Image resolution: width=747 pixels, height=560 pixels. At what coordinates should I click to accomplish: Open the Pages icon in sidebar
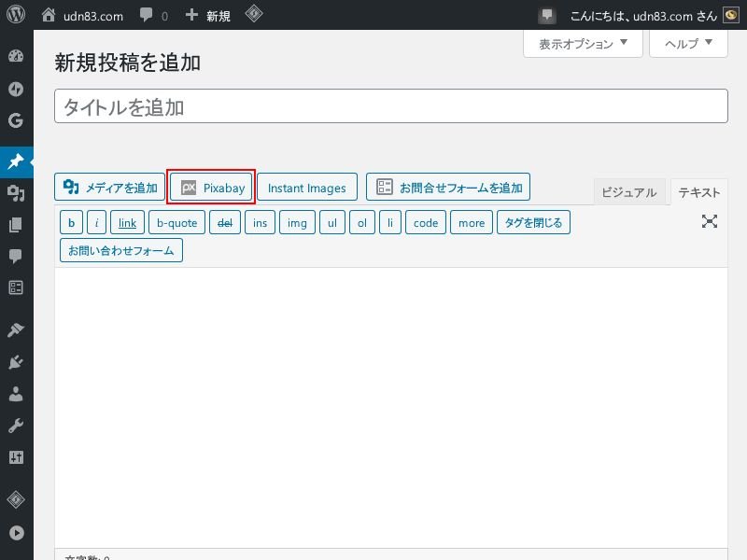click(x=16, y=225)
